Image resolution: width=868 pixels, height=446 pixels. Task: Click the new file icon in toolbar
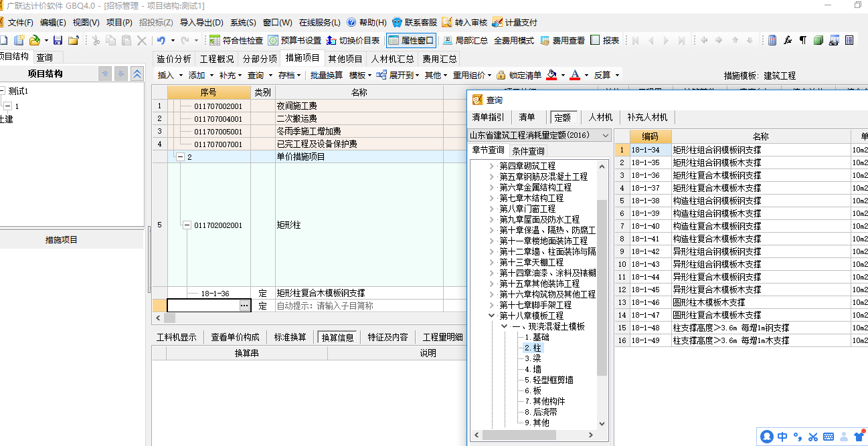click(x=2, y=40)
